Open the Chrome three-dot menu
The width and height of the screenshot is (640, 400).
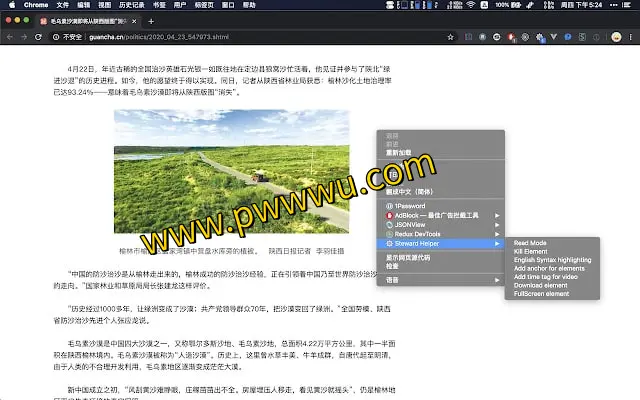629,37
